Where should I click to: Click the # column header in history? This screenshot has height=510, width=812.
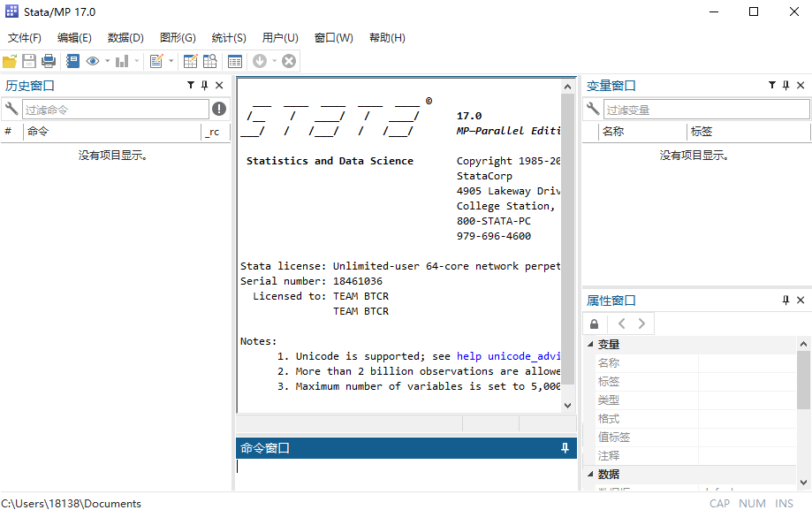tap(11, 132)
